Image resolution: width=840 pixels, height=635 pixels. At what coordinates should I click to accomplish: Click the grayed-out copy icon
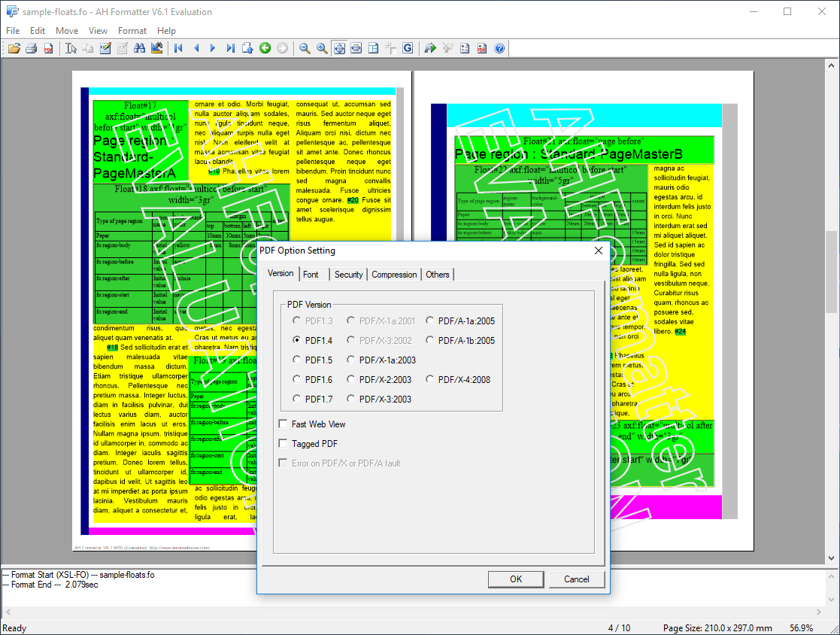coord(88,48)
